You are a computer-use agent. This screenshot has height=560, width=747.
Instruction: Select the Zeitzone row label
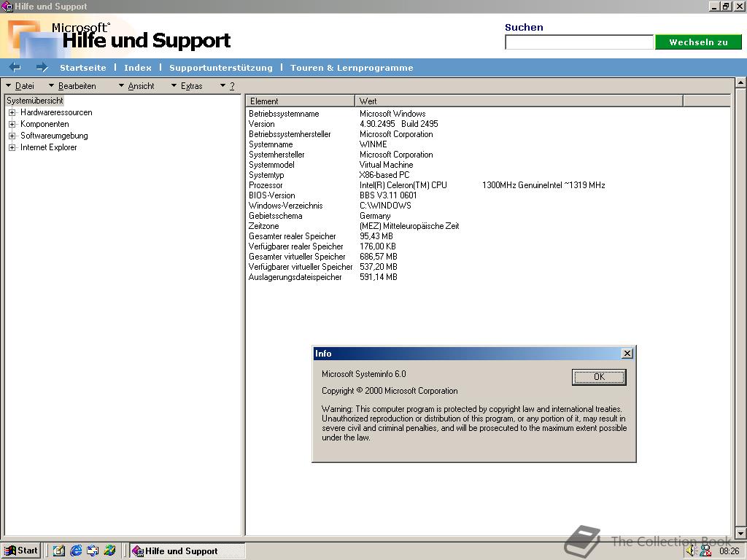click(263, 226)
